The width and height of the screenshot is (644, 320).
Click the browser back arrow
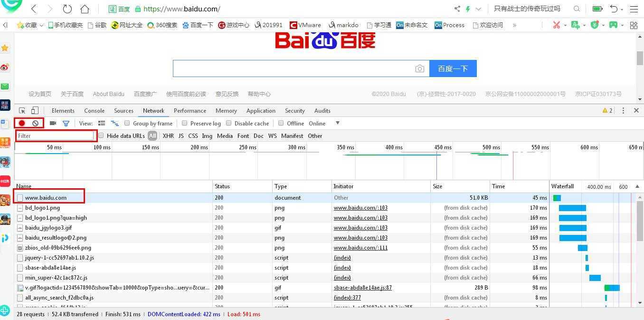point(34,9)
